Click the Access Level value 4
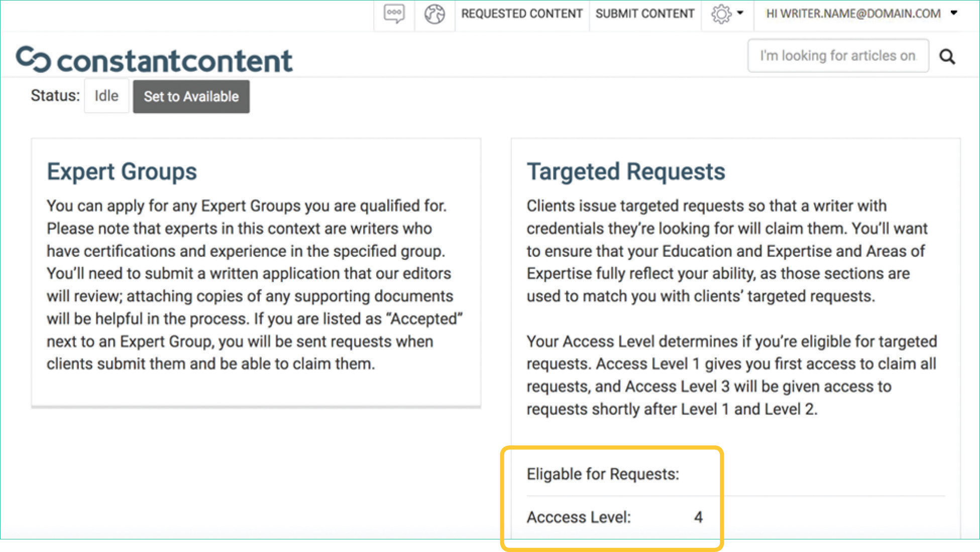980x552 pixels. (698, 517)
